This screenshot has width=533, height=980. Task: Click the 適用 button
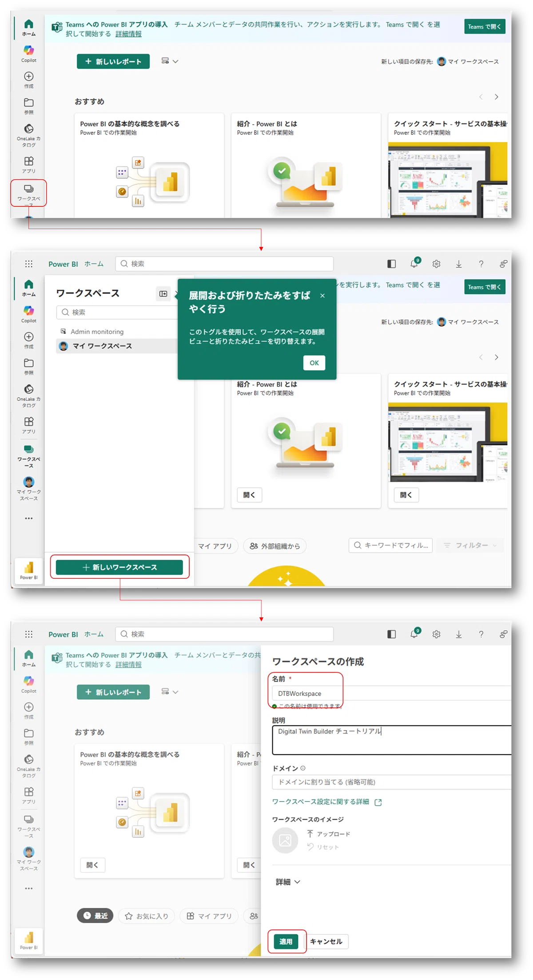pos(286,941)
